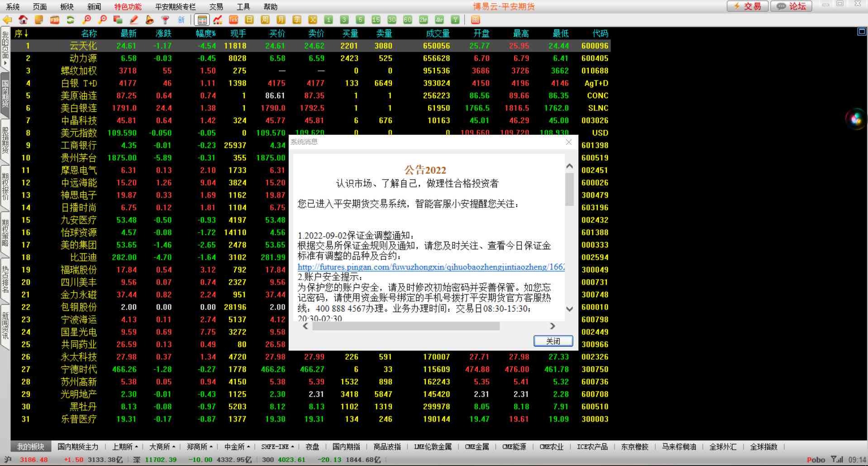Switch to 股指期货 sidebar tab
This screenshot has height=466, width=868.
[5, 141]
